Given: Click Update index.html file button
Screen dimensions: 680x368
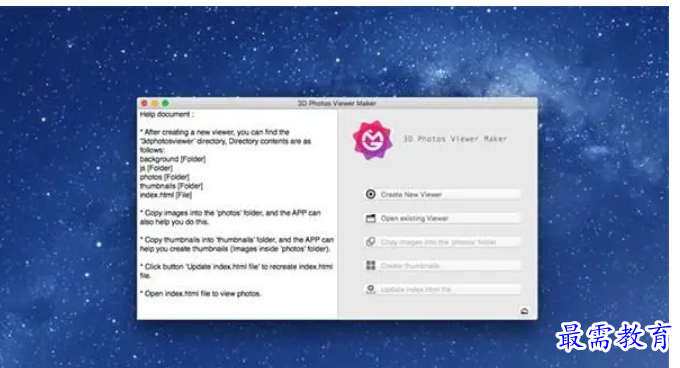Looking at the screenshot, I should coord(442,290).
